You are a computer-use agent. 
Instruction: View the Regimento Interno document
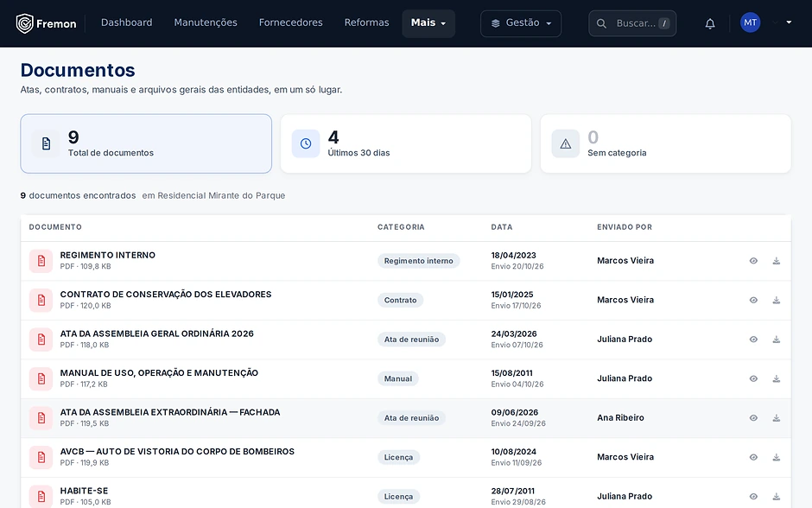[753, 261]
